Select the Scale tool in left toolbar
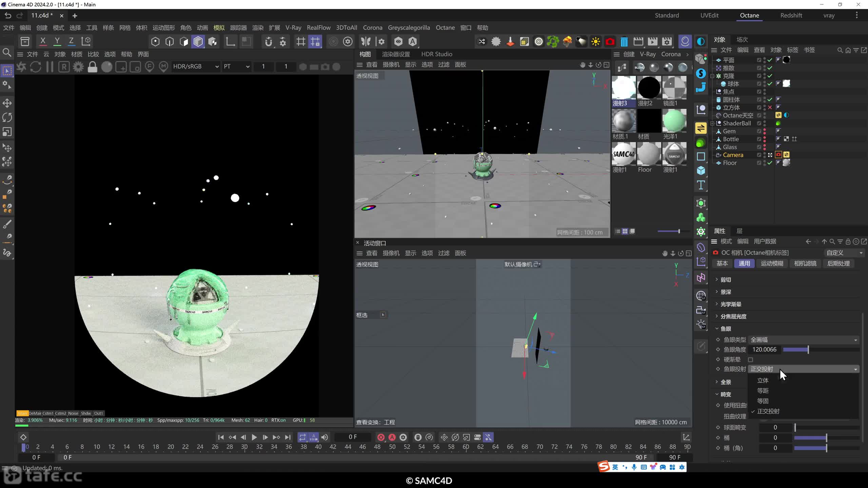This screenshot has width=868, height=488. coord(7,132)
